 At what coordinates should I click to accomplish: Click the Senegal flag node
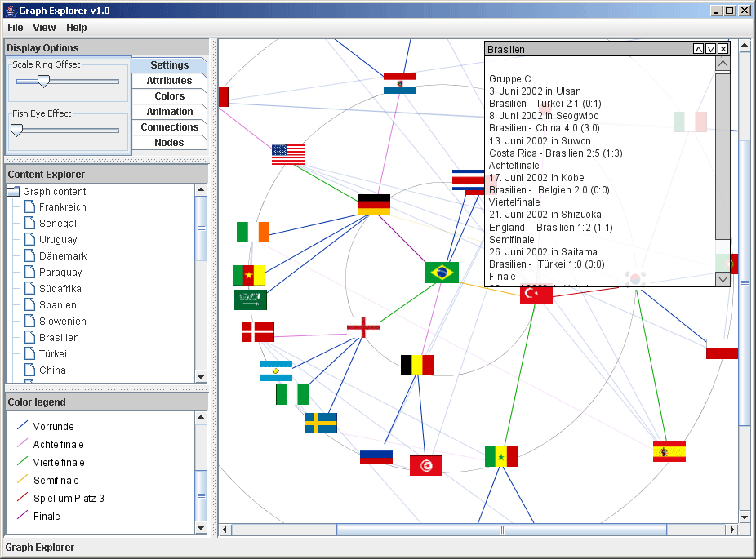pyautogui.click(x=500, y=456)
